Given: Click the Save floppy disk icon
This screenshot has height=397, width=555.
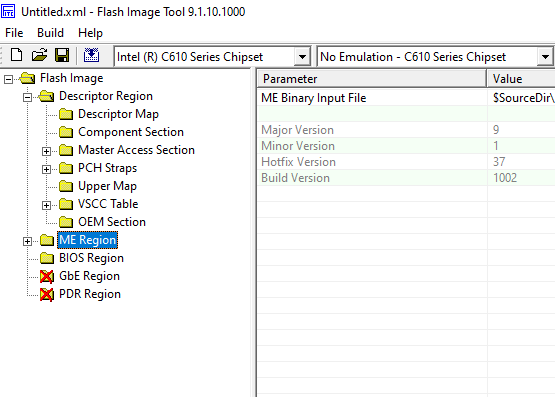Looking at the screenshot, I should click(x=62, y=56).
